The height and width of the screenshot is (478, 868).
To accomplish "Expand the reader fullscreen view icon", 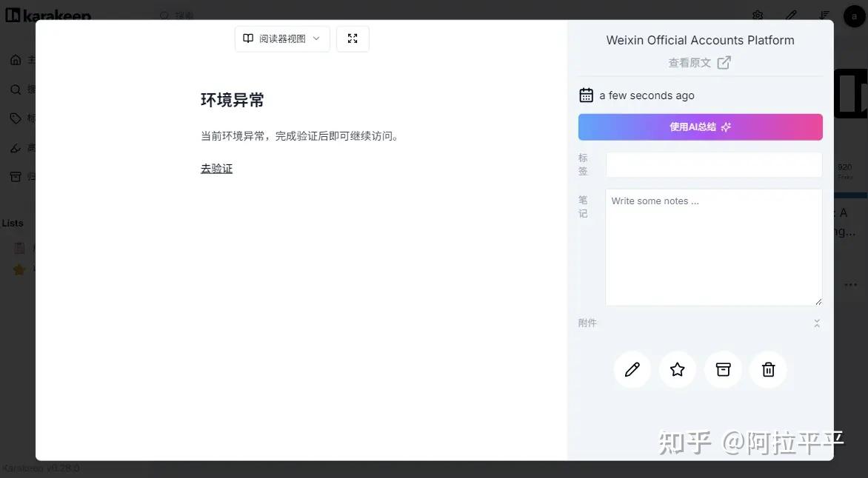I will [x=353, y=38].
